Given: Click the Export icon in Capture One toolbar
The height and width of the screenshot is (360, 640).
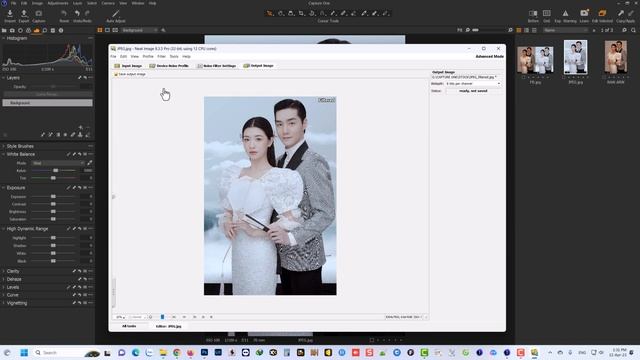Looking at the screenshot, I should pyautogui.click(x=24, y=13).
